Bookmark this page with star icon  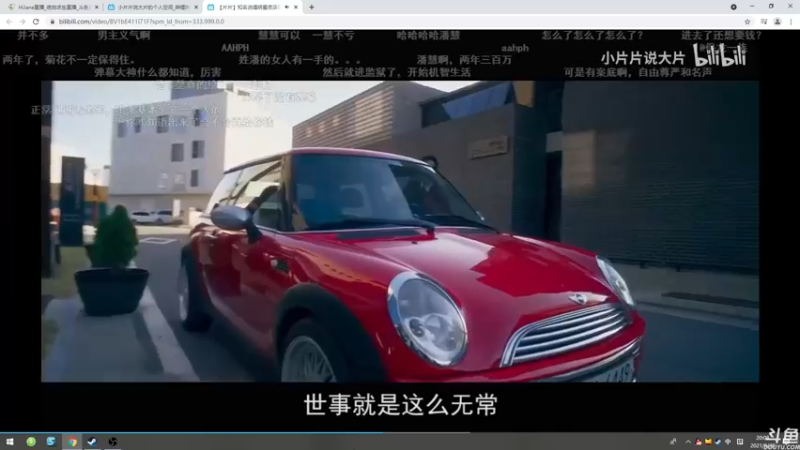[747, 21]
